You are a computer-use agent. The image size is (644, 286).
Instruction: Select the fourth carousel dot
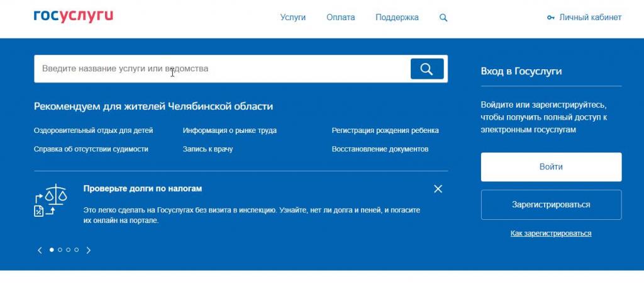coord(77,250)
